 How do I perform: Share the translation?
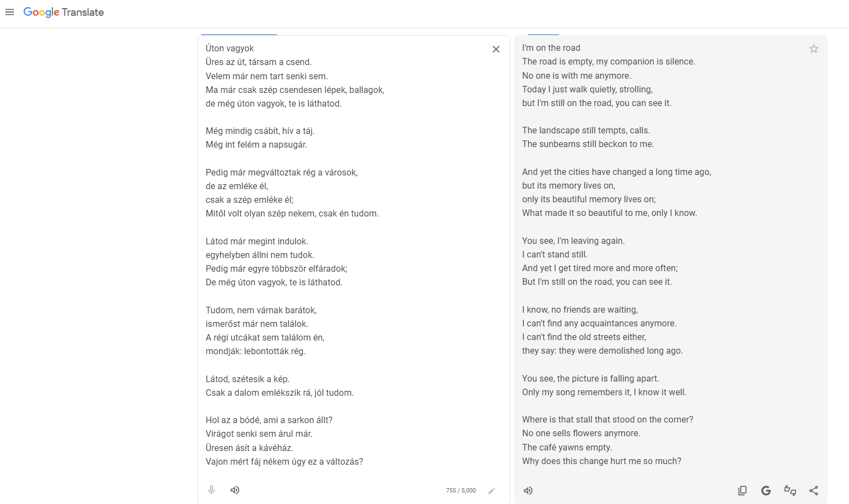point(813,490)
